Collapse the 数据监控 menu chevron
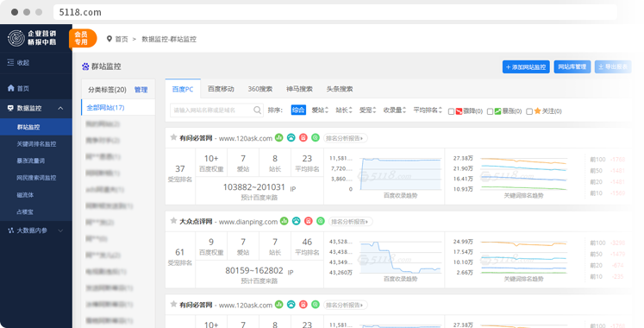 click(x=61, y=108)
